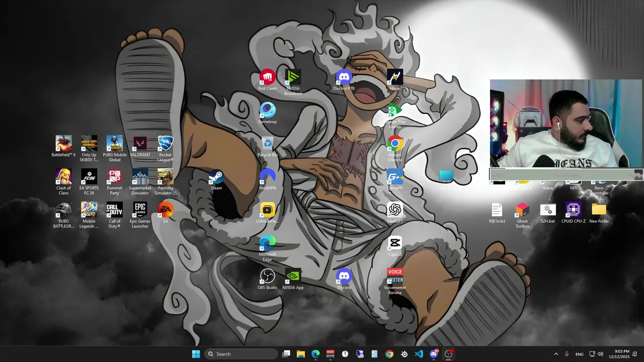
Task: Open the Supermarket Simulator shortcut
Action: click(x=140, y=182)
